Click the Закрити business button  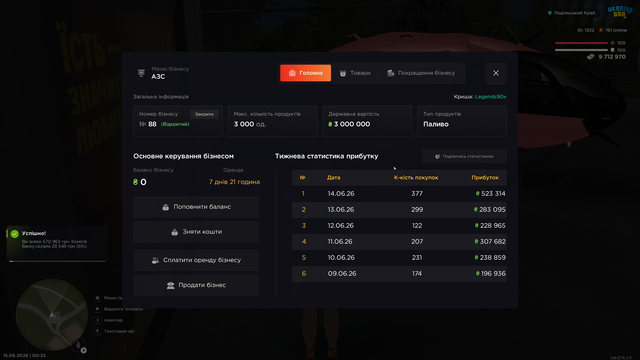pos(204,114)
